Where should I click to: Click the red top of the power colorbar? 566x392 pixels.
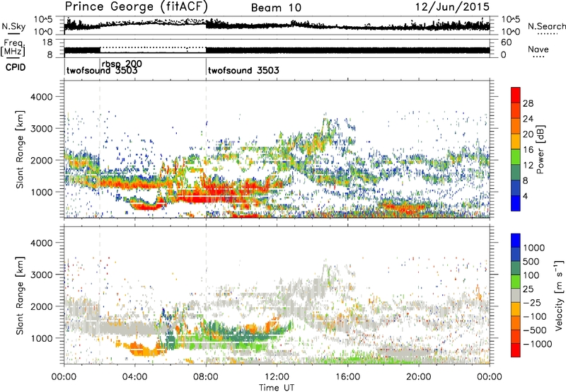pos(516,95)
